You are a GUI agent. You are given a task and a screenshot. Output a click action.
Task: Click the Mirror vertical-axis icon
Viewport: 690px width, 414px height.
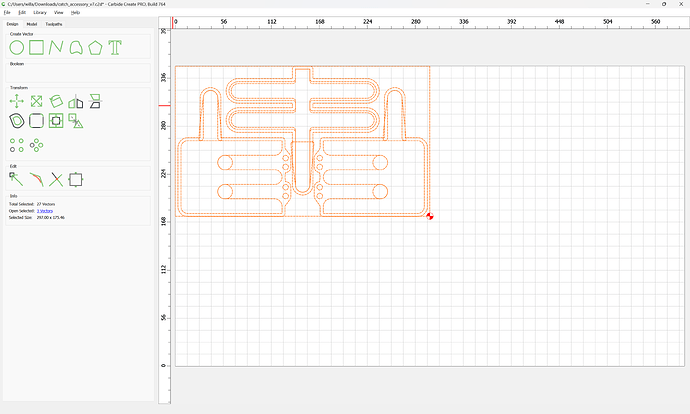tap(76, 101)
